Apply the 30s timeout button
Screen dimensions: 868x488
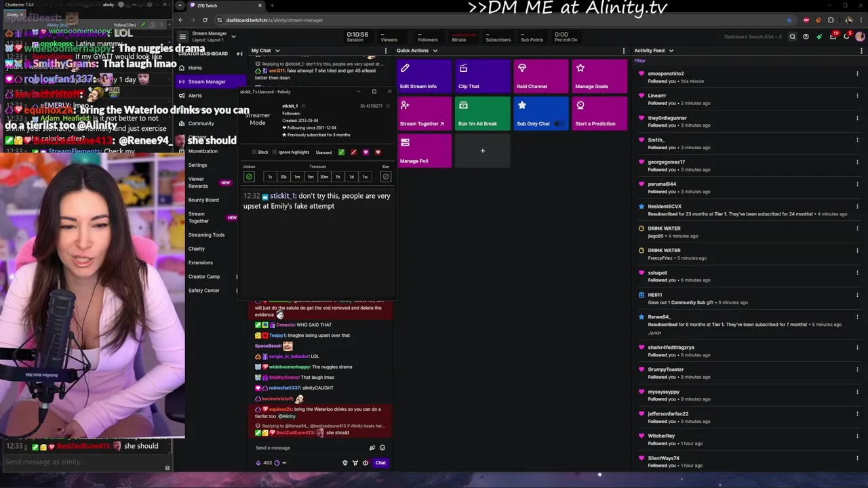point(283,177)
